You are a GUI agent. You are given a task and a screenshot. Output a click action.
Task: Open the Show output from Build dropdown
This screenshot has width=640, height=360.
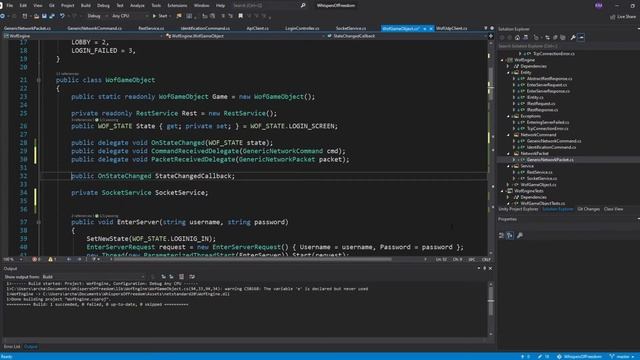pos(93,277)
